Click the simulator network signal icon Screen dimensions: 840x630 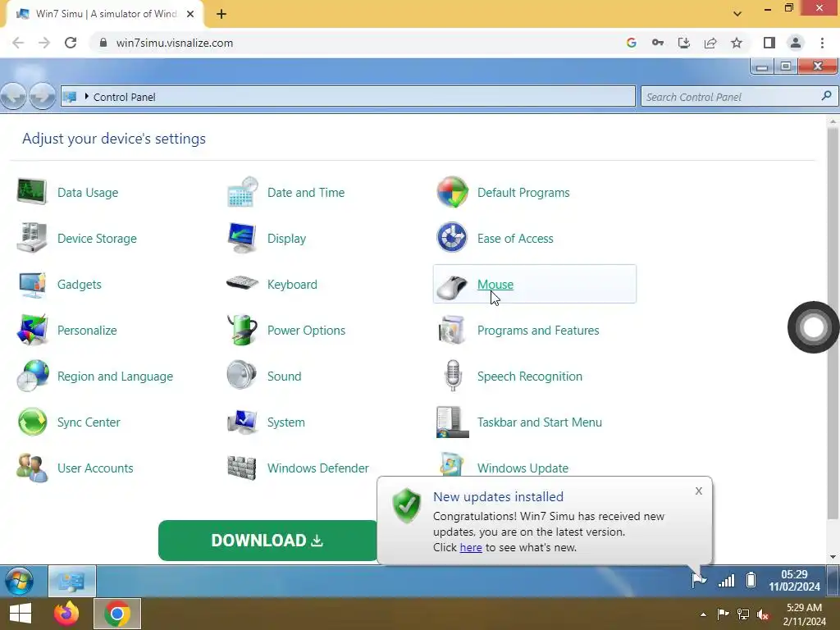coord(727,580)
